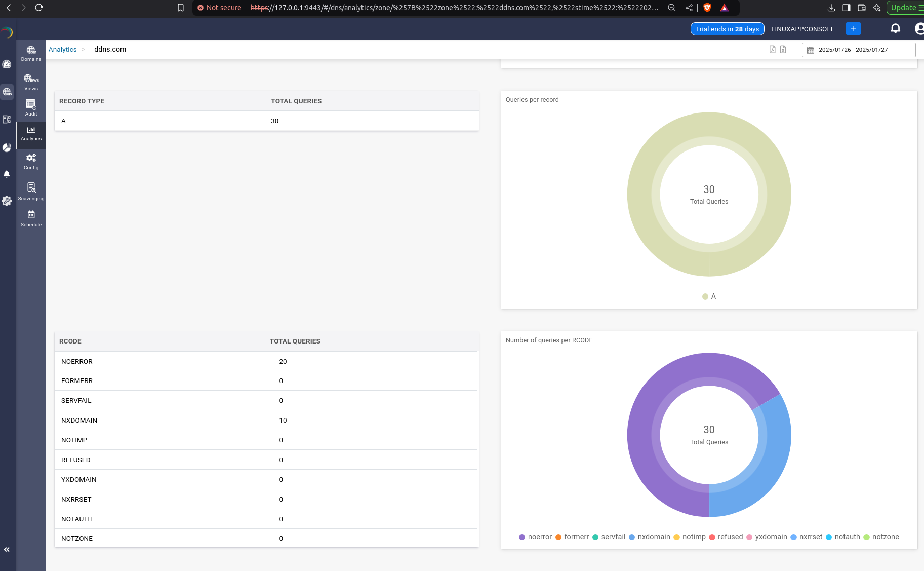Click the browser address bar URL
The height and width of the screenshot is (571, 924).
point(456,8)
